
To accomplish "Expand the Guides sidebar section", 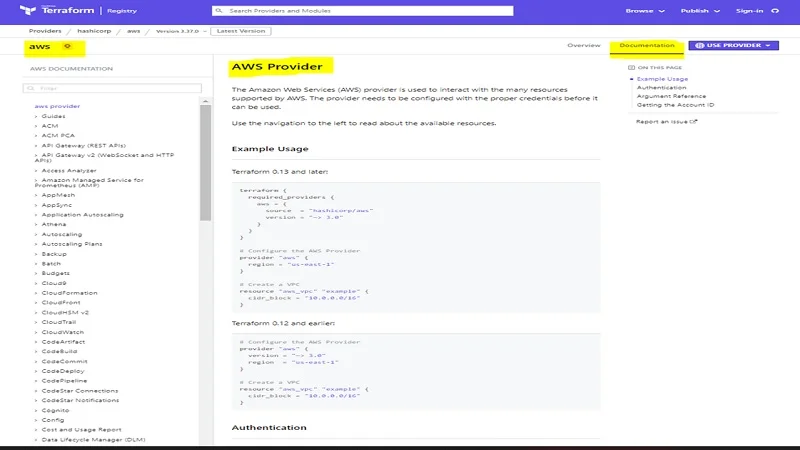I will coord(36,116).
